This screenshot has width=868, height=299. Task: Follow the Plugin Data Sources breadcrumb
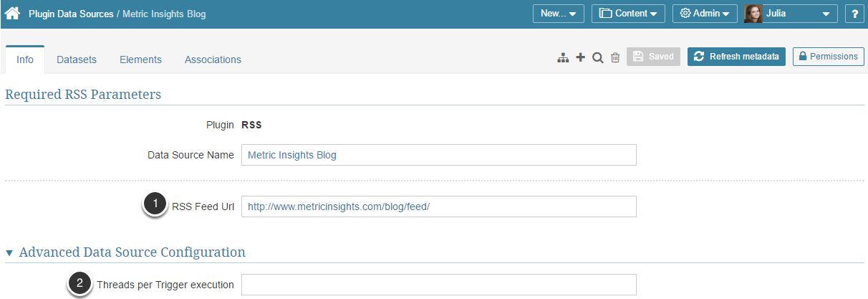pyautogui.click(x=71, y=14)
